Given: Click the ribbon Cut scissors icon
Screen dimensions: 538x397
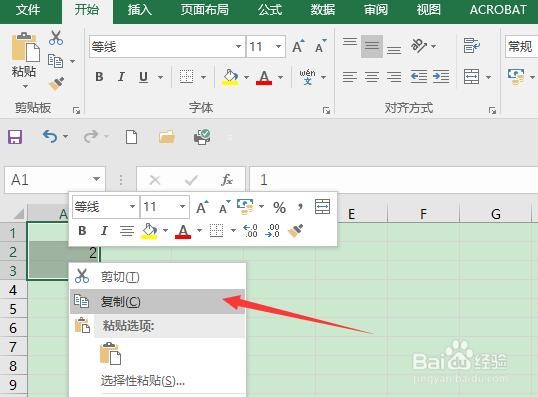Looking at the screenshot, I should [56, 38].
